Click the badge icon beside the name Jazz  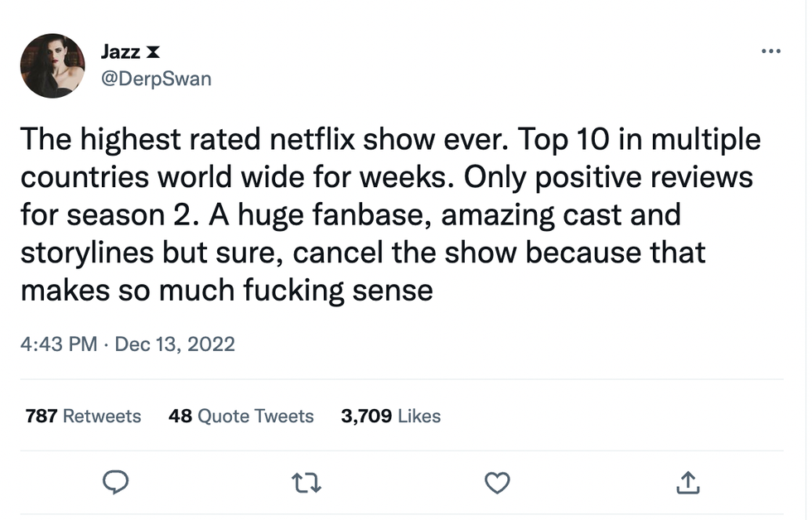click(152, 52)
